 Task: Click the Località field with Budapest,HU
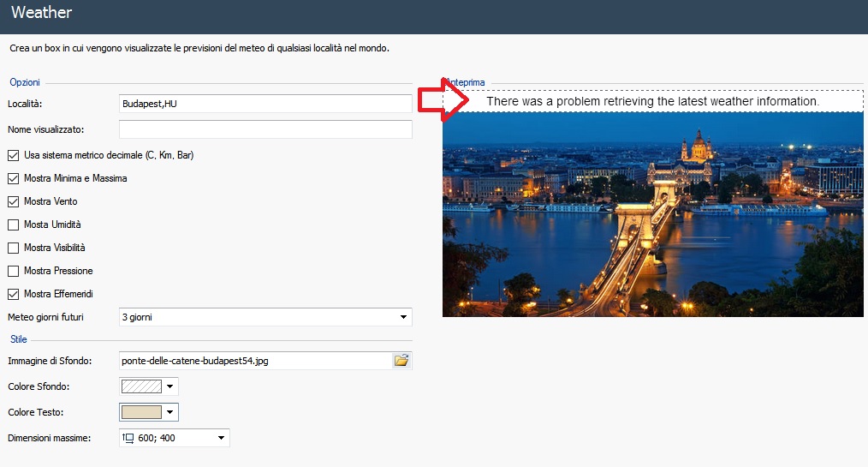tap(265, 104)
